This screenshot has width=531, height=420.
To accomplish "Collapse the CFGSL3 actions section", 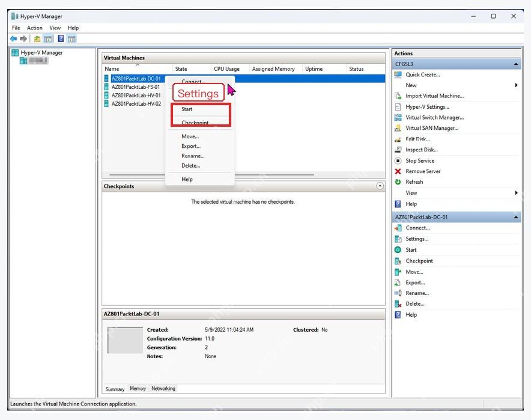I will [516, 64].
